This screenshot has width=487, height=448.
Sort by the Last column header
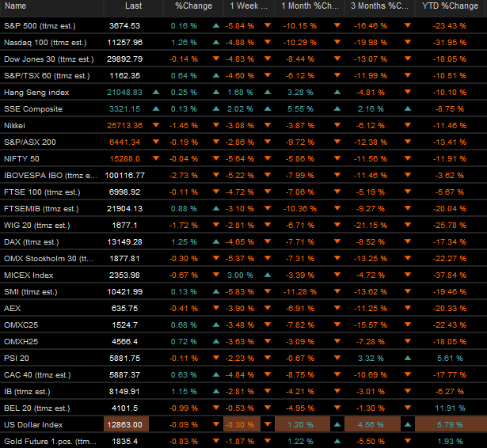tap(133, 6)
